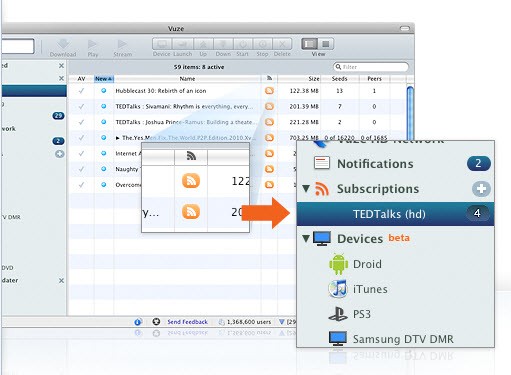Screen dimensions: 511x375
Task: Click the Filter search field
Action: [x=371, y=67]
